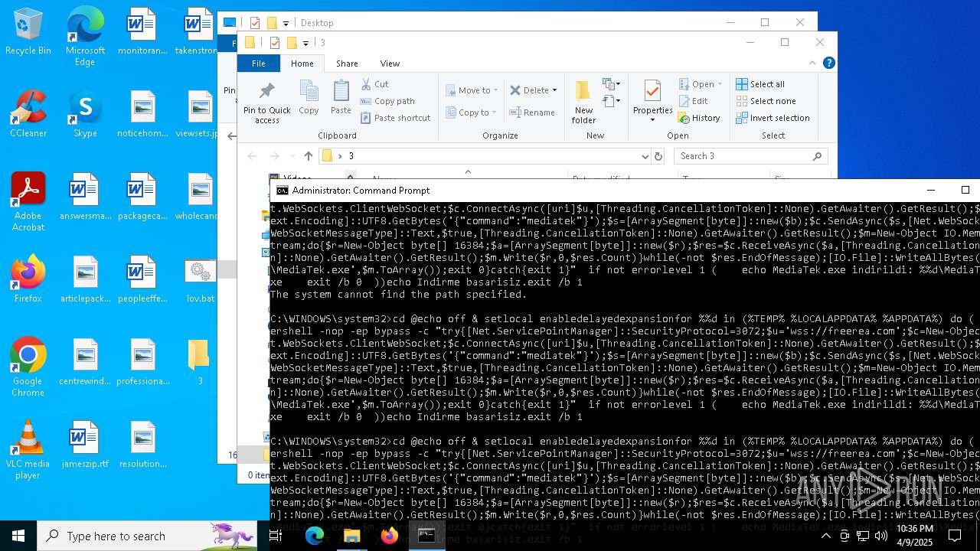Switch to the Share ribbon tab

(x=347, y=64)
